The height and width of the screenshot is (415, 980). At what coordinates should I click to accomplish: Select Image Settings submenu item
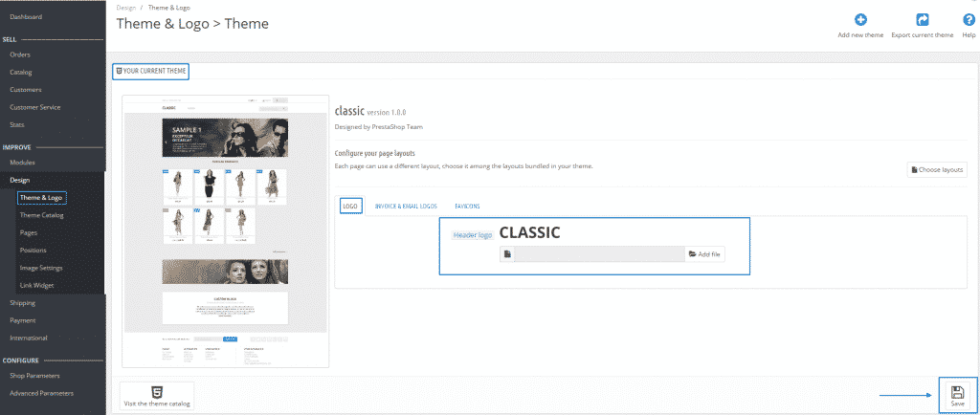(41, 268)
